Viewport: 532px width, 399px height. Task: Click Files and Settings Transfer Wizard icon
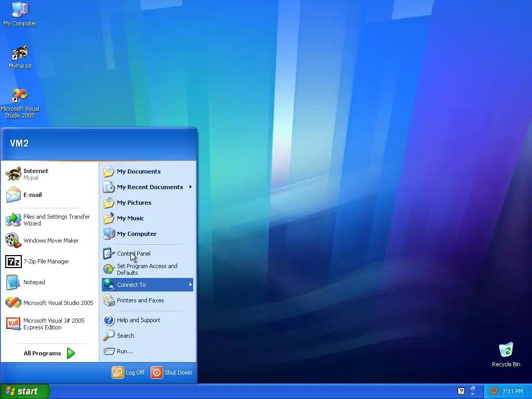click(13, 220)
